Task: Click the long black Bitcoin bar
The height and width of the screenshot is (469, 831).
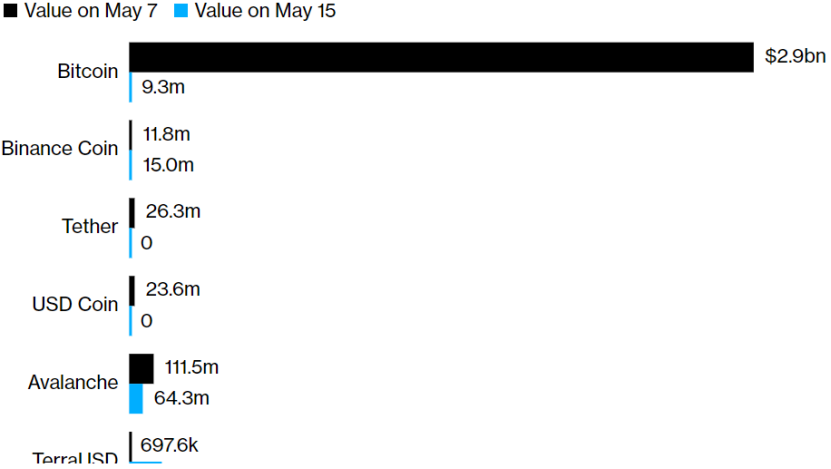Action: [x=440, y=57]
